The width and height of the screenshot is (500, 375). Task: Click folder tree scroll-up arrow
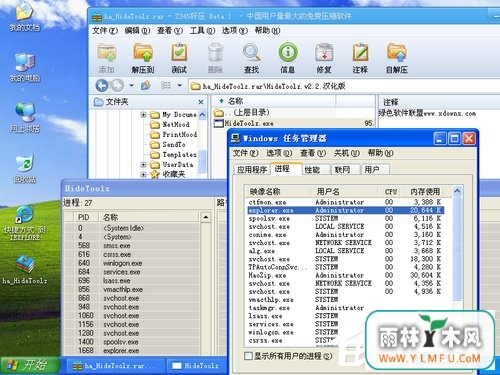[x=202, y=115]
